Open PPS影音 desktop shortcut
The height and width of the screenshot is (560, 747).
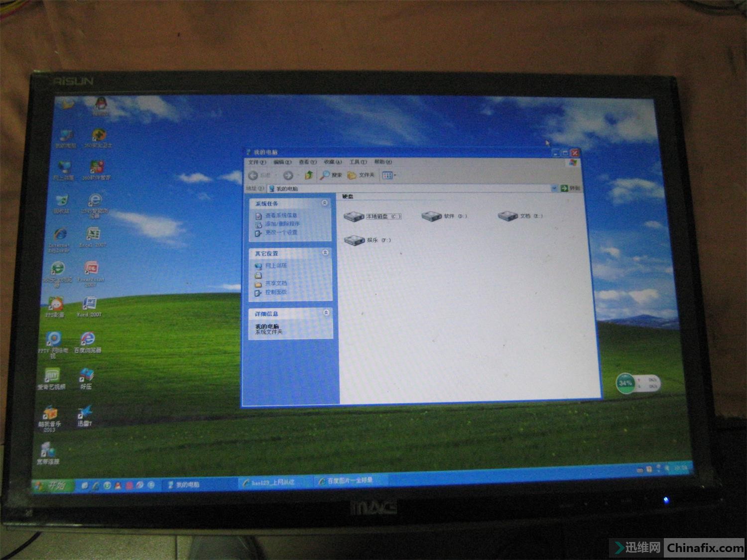55,307
